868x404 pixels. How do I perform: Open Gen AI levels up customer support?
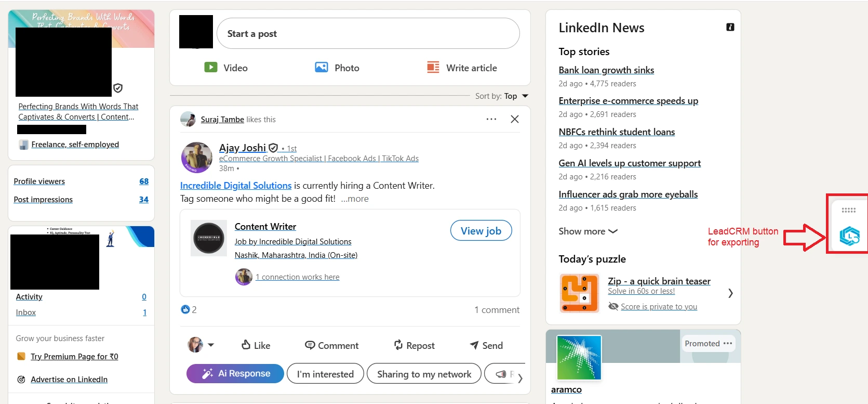click(x=630, y=163)
